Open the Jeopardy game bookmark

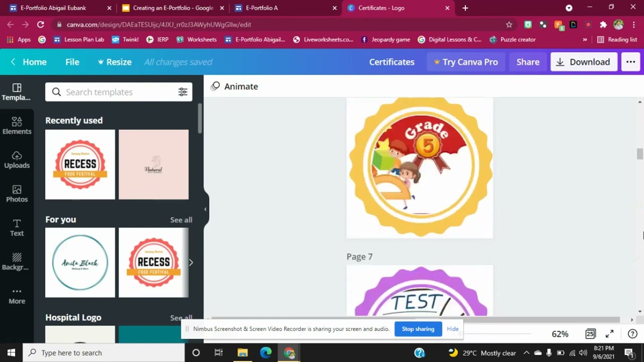(385, 39)
